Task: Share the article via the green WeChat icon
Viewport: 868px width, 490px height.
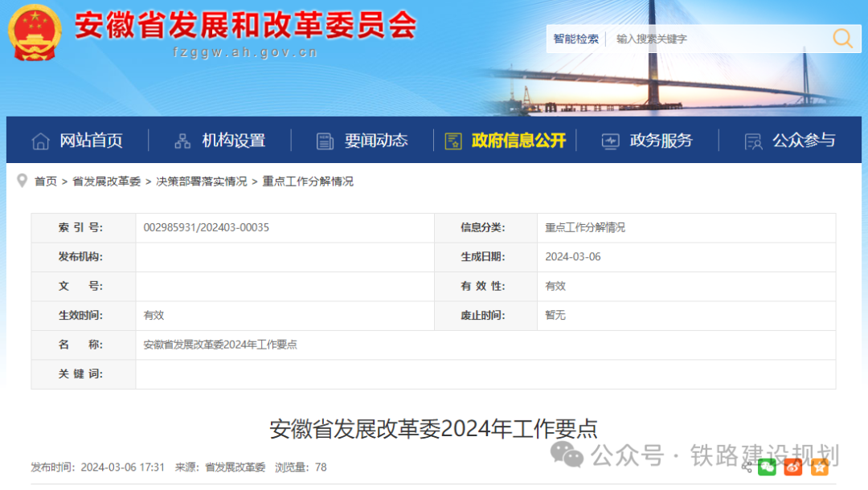Action: tap(767, 467)
